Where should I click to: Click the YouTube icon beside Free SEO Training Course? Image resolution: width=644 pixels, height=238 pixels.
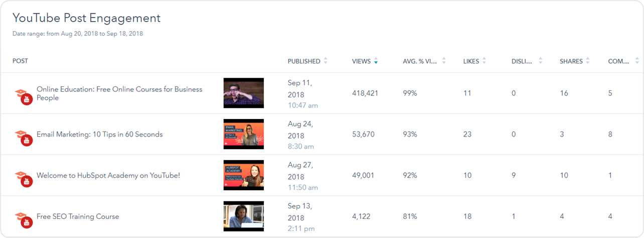point(24,219)
